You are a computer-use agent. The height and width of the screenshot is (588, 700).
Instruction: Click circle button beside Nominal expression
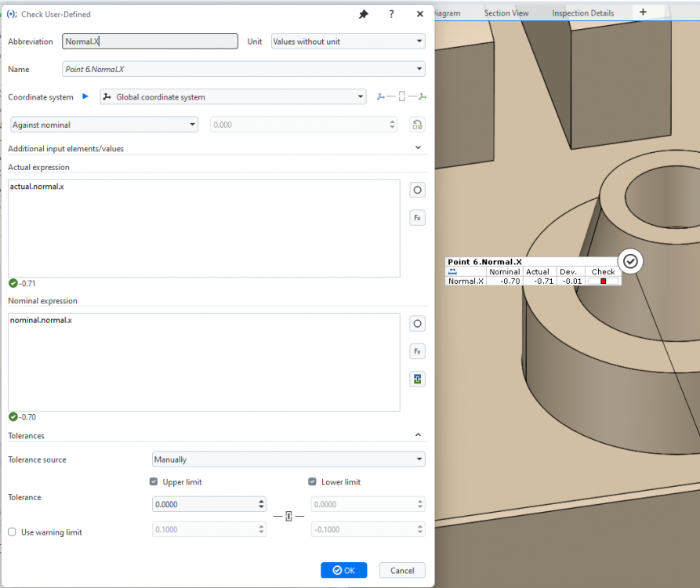[x=417, y=323]
